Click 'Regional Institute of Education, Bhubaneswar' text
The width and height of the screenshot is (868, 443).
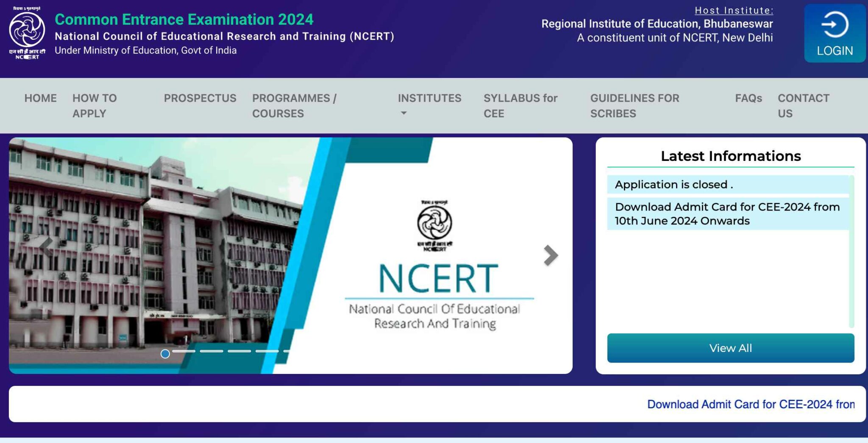point(657,24)
